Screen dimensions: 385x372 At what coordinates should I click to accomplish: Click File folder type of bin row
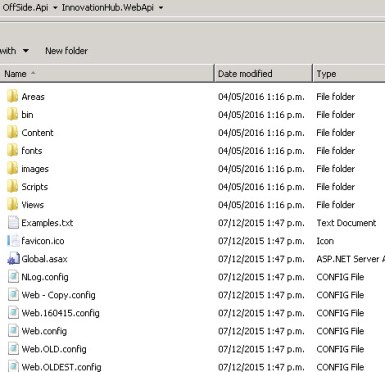[x=335, y=115]
